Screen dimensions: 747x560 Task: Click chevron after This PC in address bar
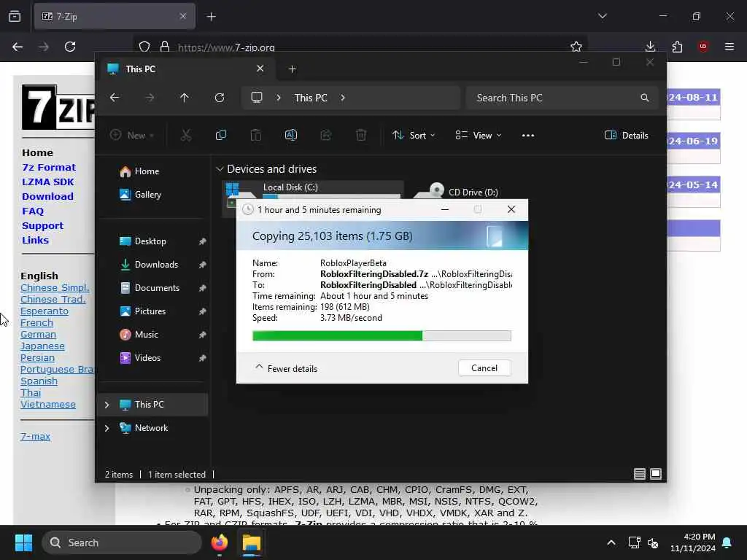pos(343,98)
